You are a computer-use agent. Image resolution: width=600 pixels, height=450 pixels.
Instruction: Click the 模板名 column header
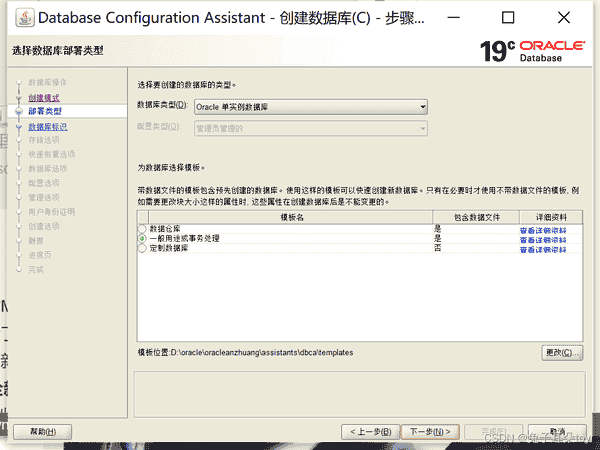(291, 216)
